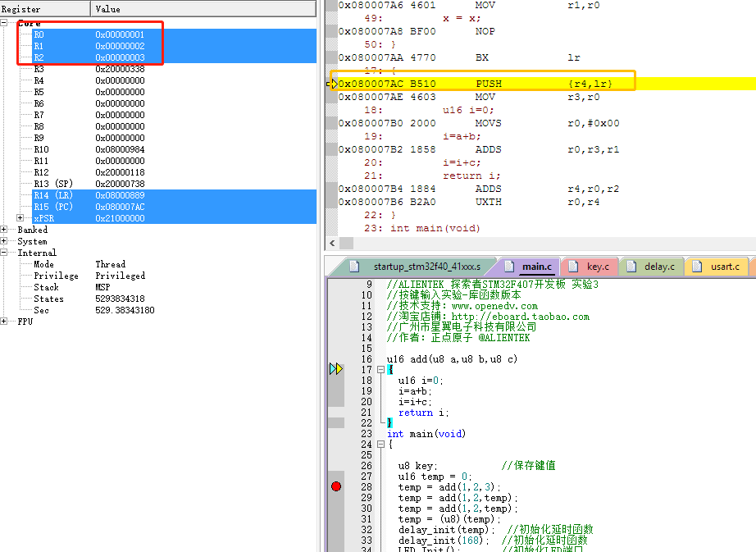The width and height of the screenshot is (756, 552).
Task: Select the R14 (LR) register row
Action: tap(174, 195)
